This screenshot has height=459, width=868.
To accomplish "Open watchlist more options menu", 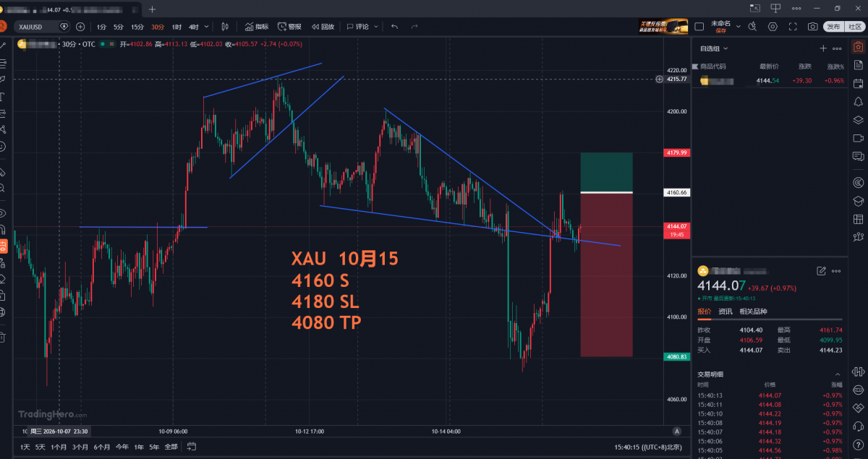I will [x=837, y=48].
